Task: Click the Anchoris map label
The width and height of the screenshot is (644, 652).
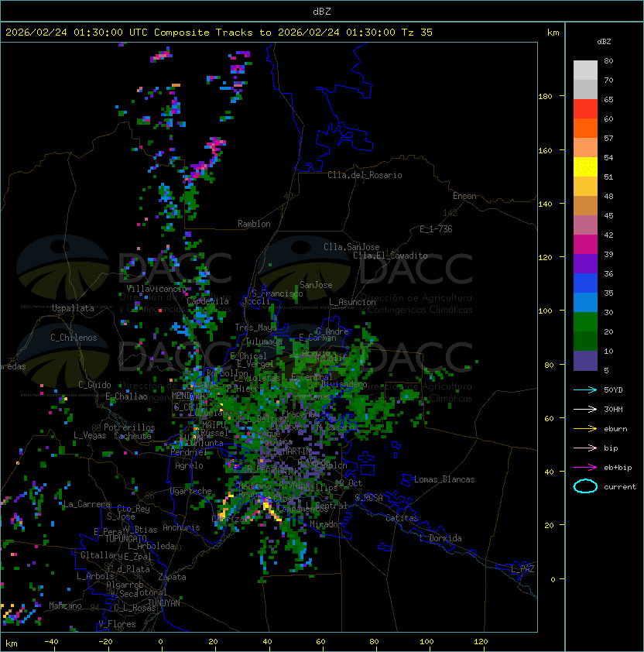Action: (181, 527)
